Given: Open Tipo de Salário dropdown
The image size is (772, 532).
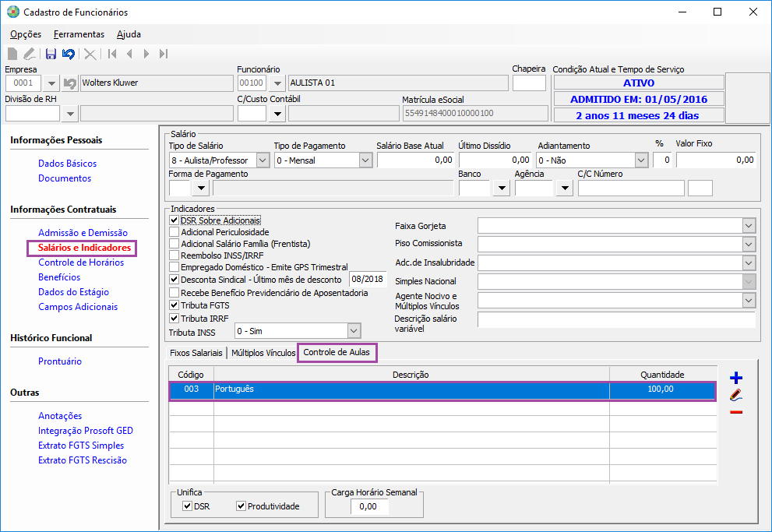Looking at the screenshot, I should pyautogui.click(x=263, y=160).
